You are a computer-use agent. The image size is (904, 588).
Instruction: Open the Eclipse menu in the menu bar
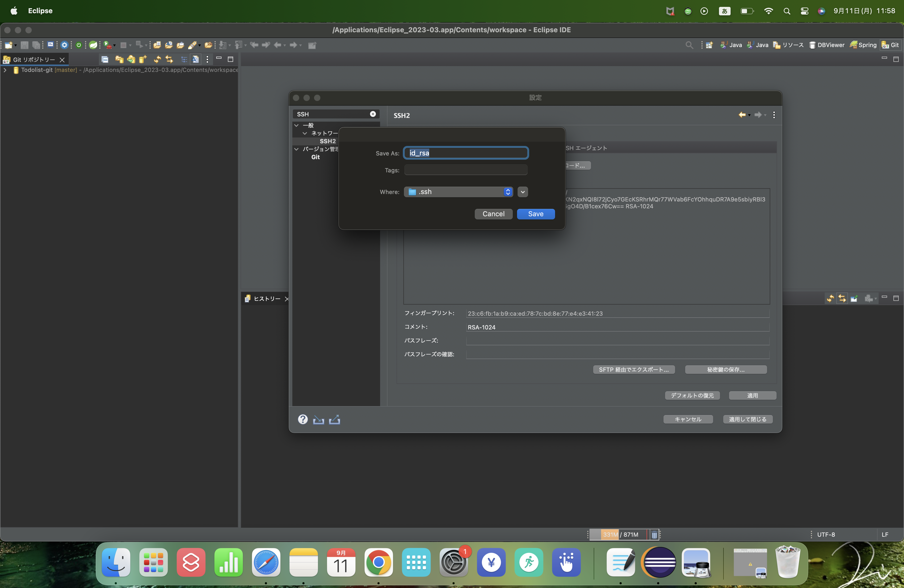click(40, 11)
